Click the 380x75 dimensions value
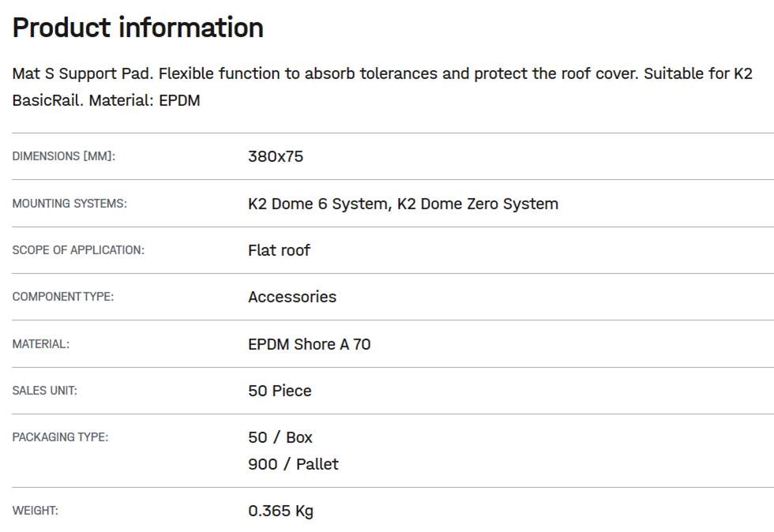 pos(276,156)
